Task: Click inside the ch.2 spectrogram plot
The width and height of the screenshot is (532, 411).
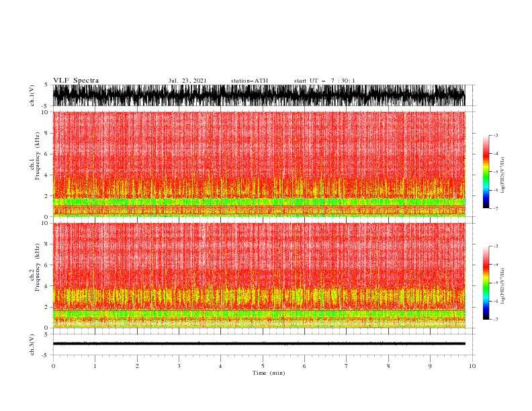Action: coord(259,275)
